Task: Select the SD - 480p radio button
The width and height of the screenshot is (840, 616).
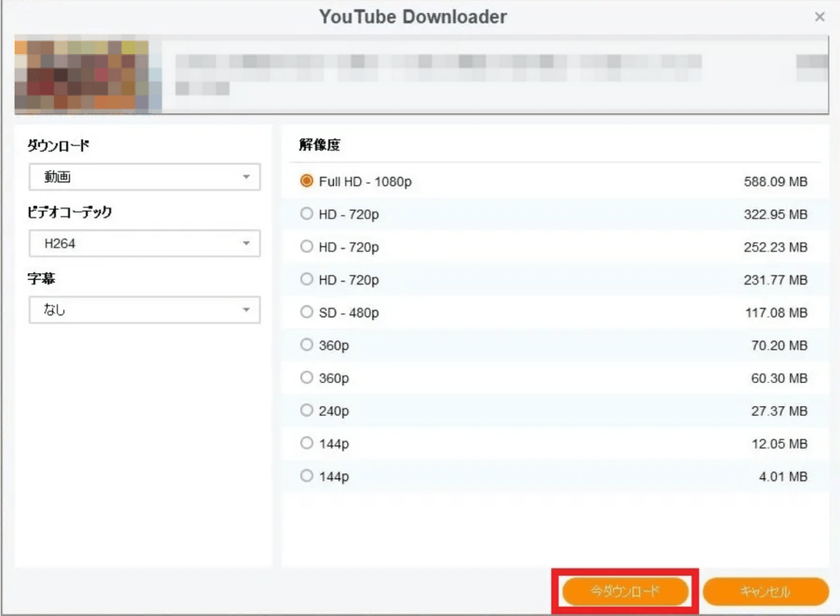Action: tap(307, 312)
